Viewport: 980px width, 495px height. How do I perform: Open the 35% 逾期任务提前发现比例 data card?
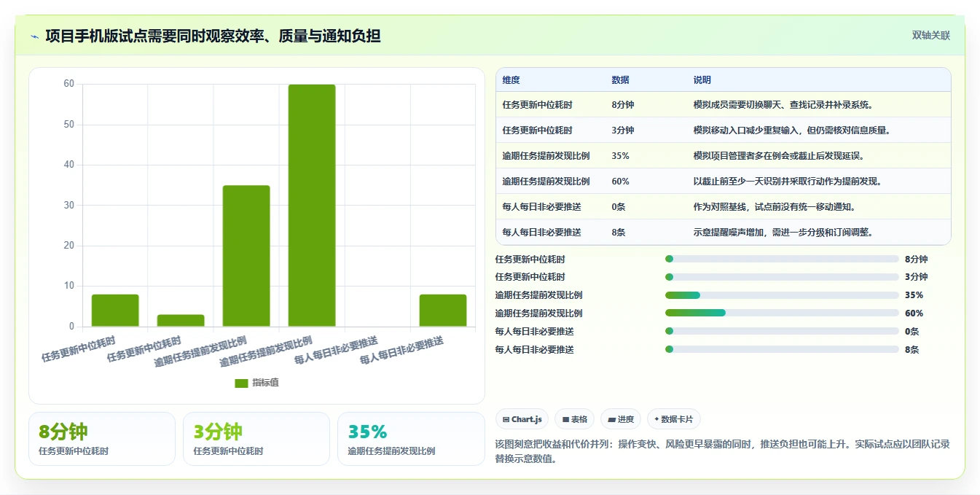coord(412,439)
